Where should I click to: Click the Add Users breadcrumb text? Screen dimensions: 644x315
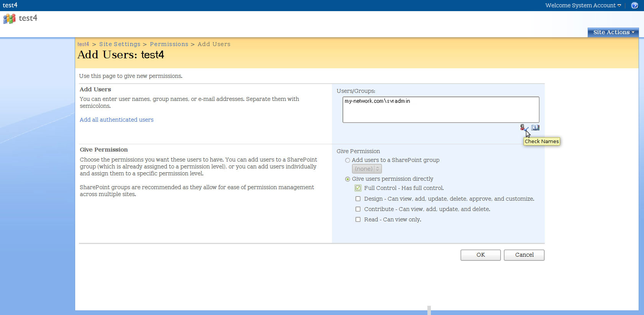(214, 44)
